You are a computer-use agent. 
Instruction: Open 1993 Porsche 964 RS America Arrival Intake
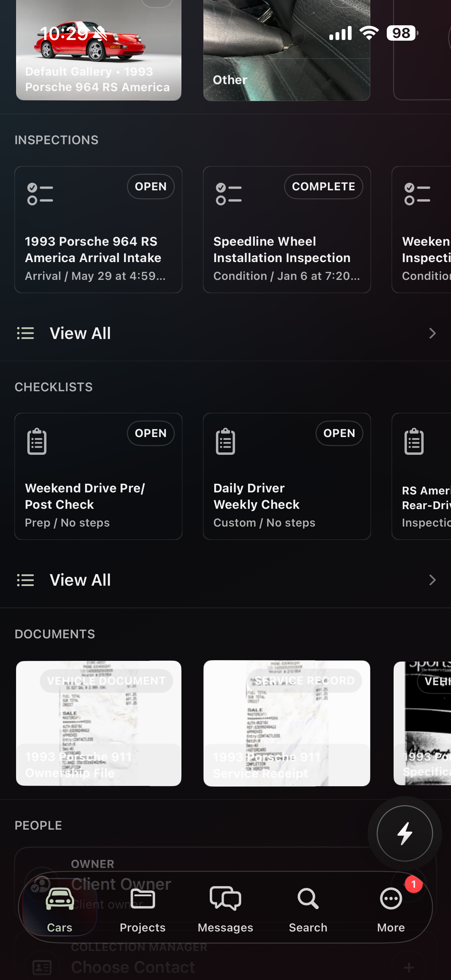tap(98, 229)
